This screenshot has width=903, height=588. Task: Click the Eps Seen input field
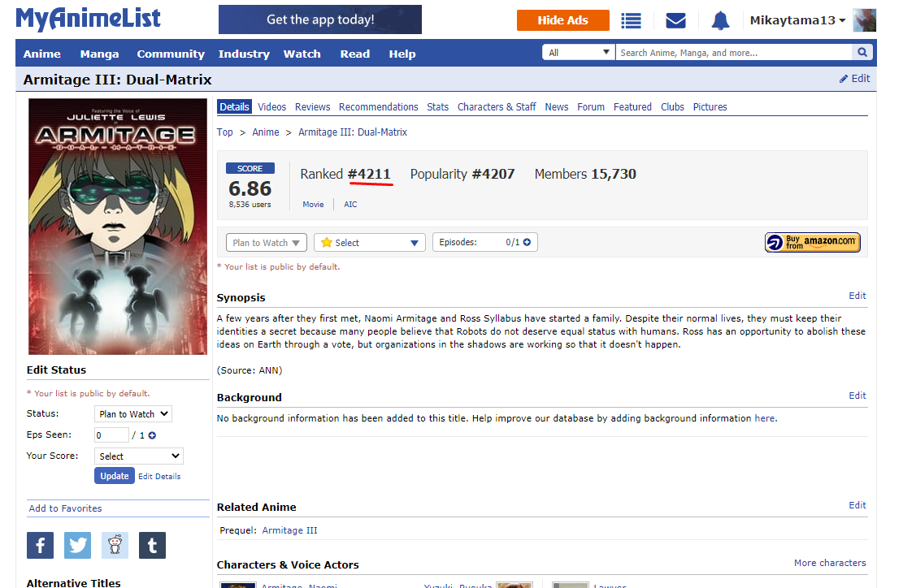(x=111, y=435)
